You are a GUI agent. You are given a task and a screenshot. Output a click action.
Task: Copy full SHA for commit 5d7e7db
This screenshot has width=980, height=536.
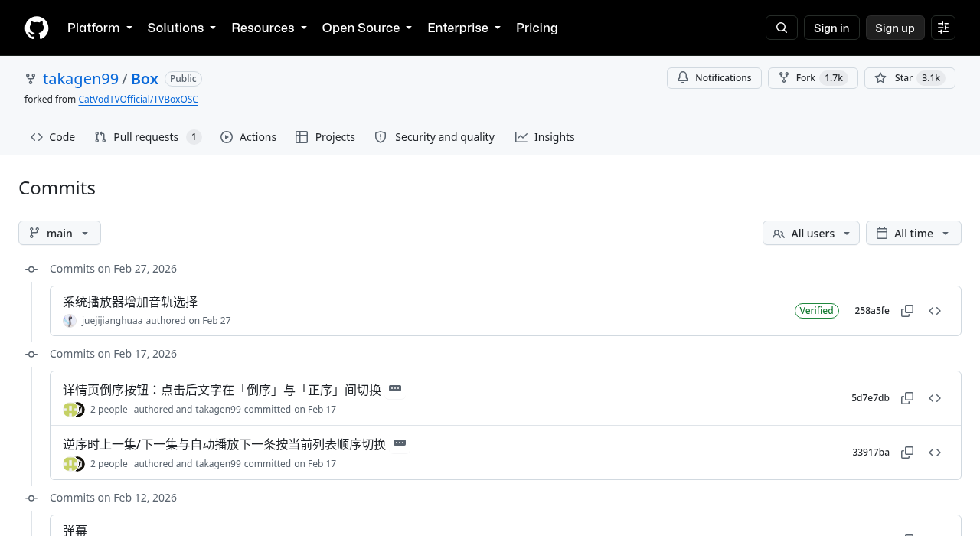(907, 398)
